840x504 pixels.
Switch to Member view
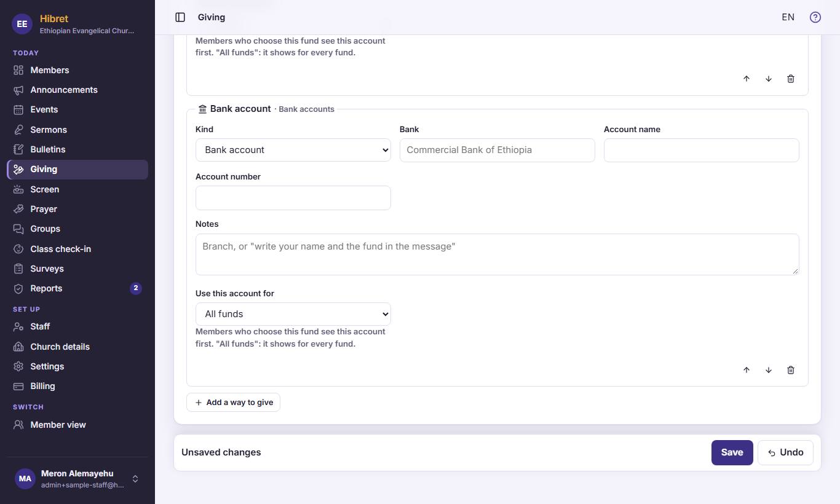pos(77,425)
